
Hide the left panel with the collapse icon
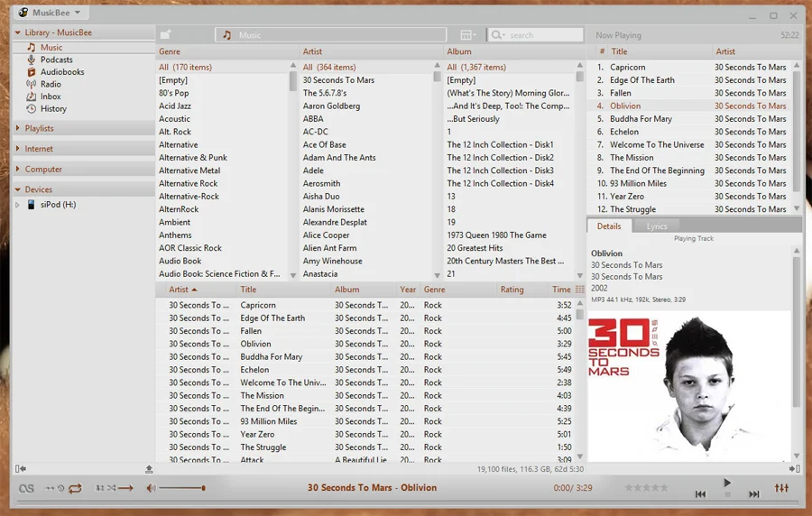[21, 469]
